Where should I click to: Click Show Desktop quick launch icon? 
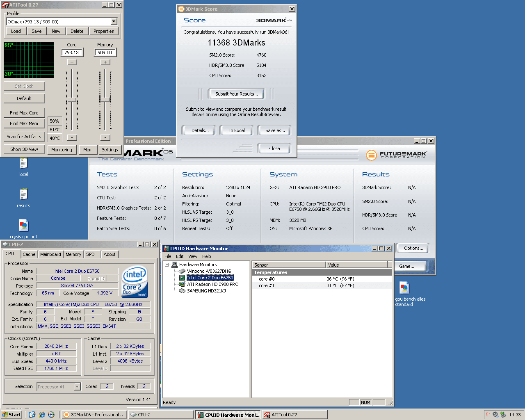(x=32, y=415)
